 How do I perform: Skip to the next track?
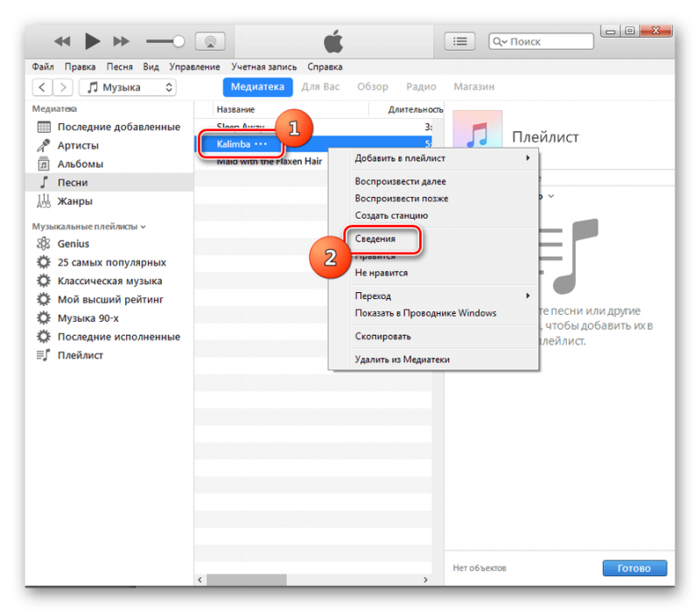click(x=122, y=41)
